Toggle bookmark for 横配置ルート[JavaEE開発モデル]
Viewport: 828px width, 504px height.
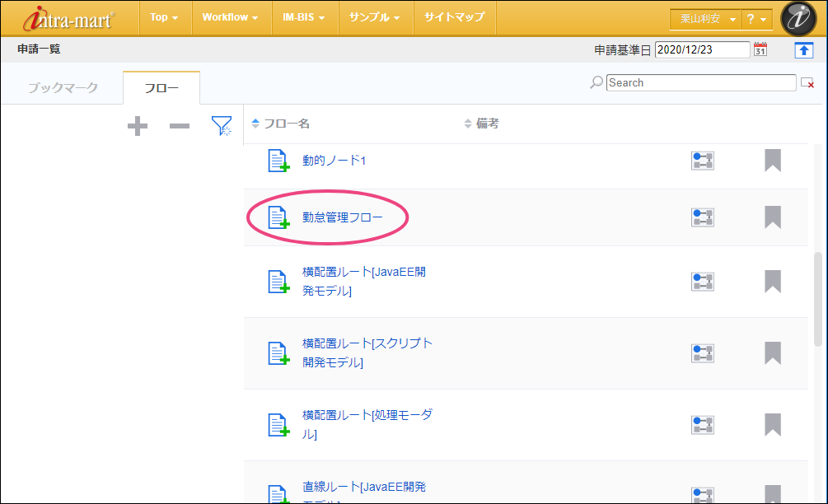coord(772,282)
